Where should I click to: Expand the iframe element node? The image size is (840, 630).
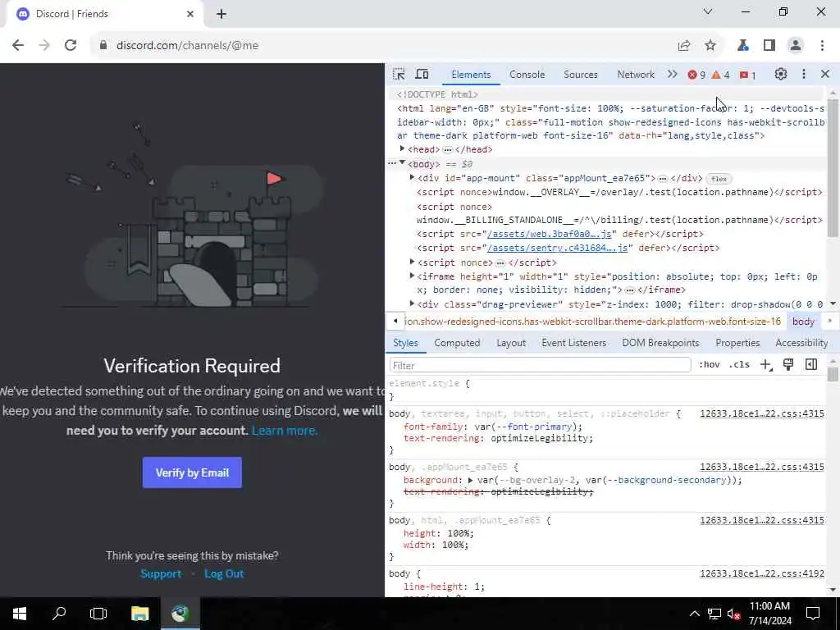pos(412,276)
